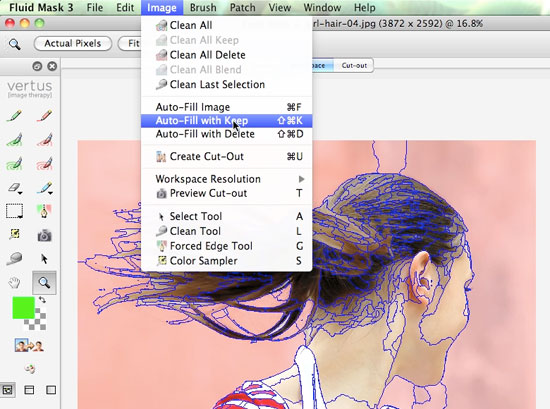Click the Actual Pixels button
This screenshot has width=550, height=409.
click(73, 43)
